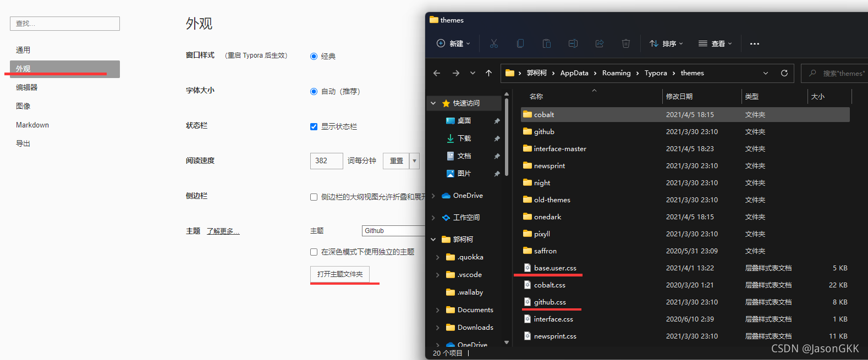
Task: Select the github.css file icon
Action: 528,302
